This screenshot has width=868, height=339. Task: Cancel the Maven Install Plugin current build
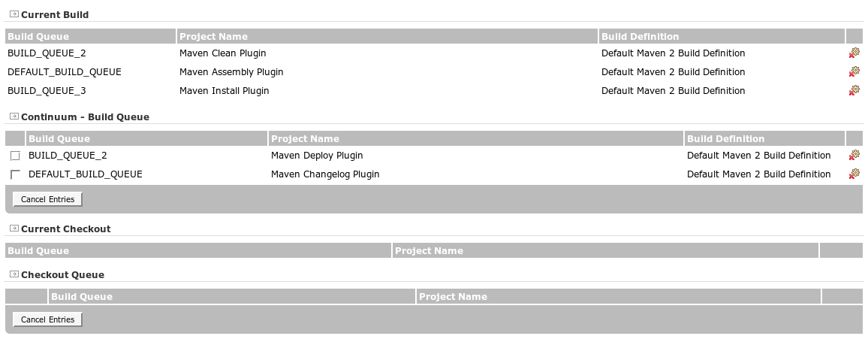(x=854, y=91)
